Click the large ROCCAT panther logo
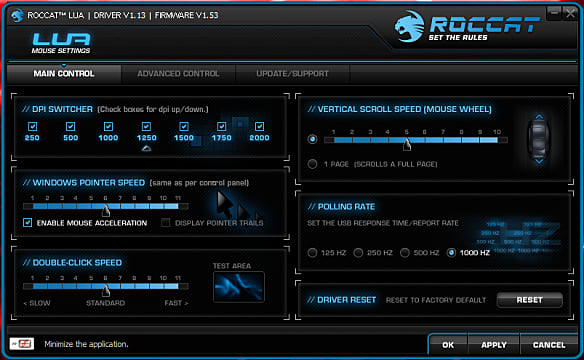 point(409,26)
